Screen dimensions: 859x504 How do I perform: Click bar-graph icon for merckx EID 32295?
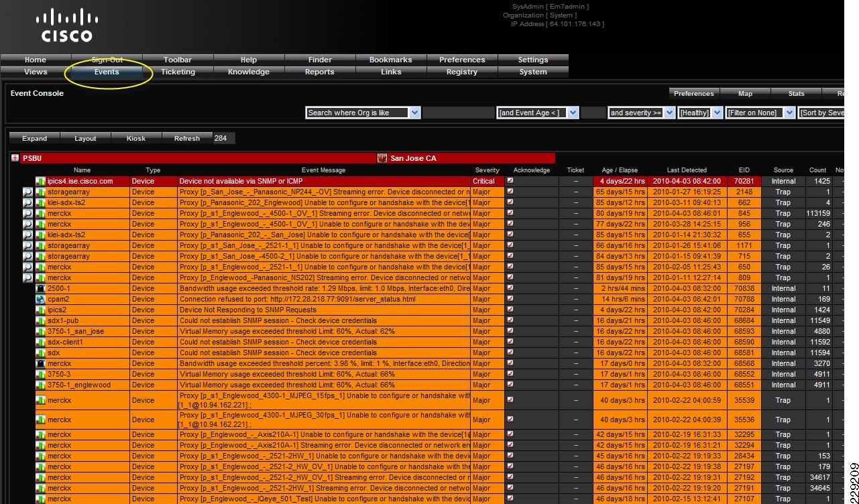pyautogui.click(x=41, y=434)
